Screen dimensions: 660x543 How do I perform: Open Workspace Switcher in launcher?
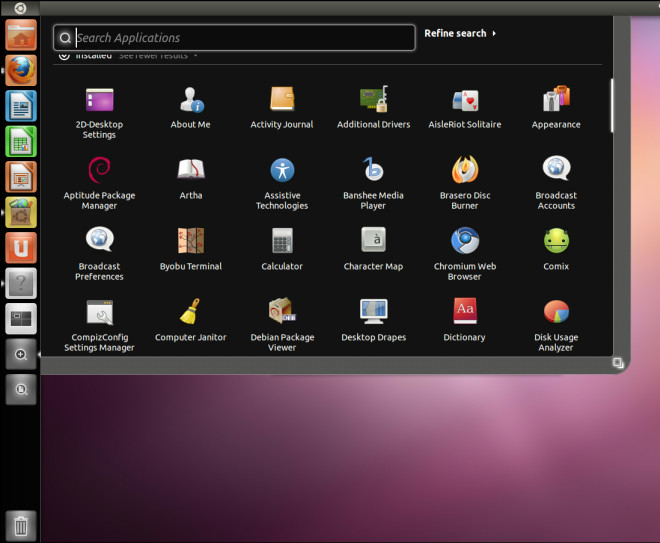(21, 319)
